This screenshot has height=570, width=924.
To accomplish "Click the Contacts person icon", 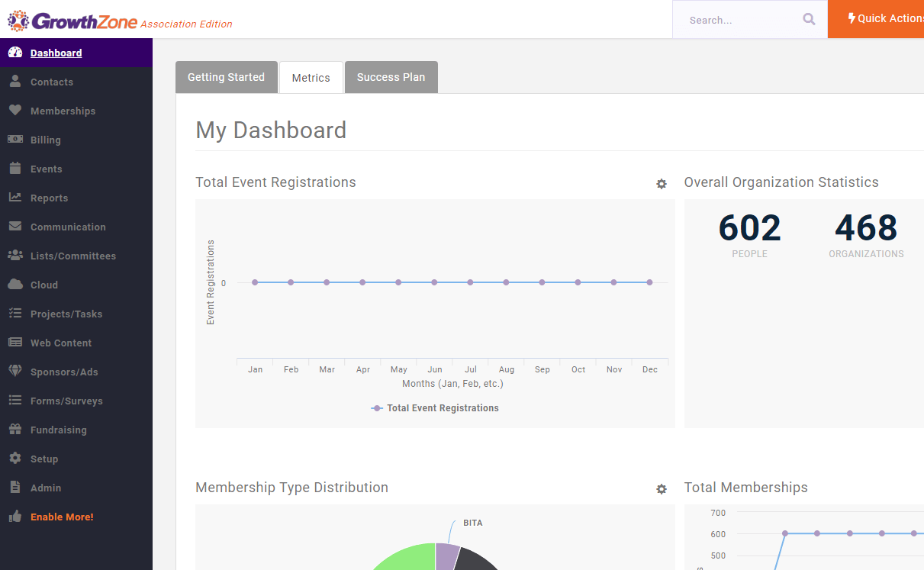I will pos(15,82).
